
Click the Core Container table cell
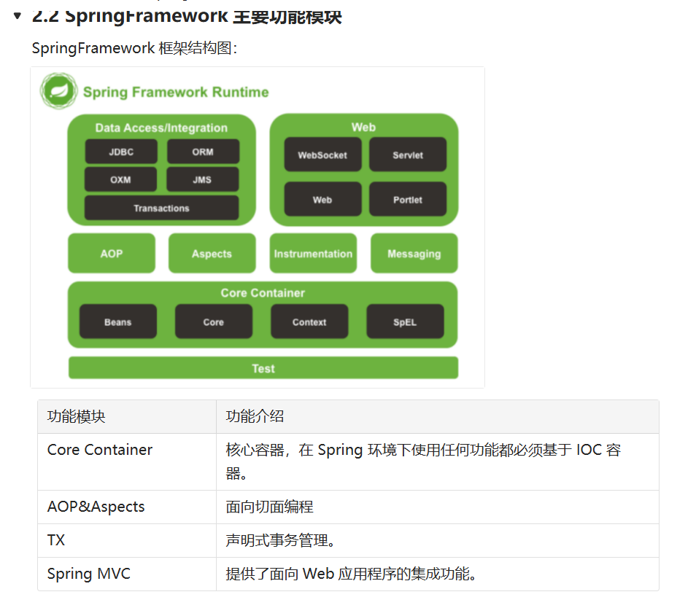point(127,461)
